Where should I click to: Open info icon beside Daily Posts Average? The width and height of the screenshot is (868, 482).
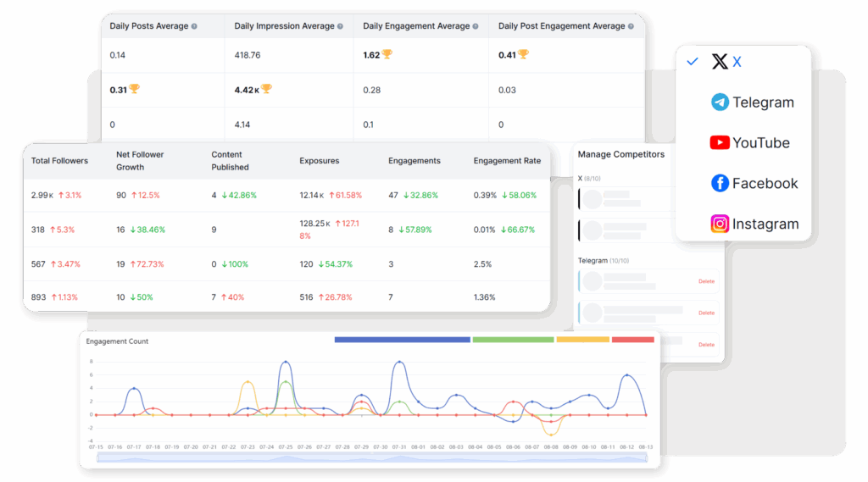click(194, 26)
